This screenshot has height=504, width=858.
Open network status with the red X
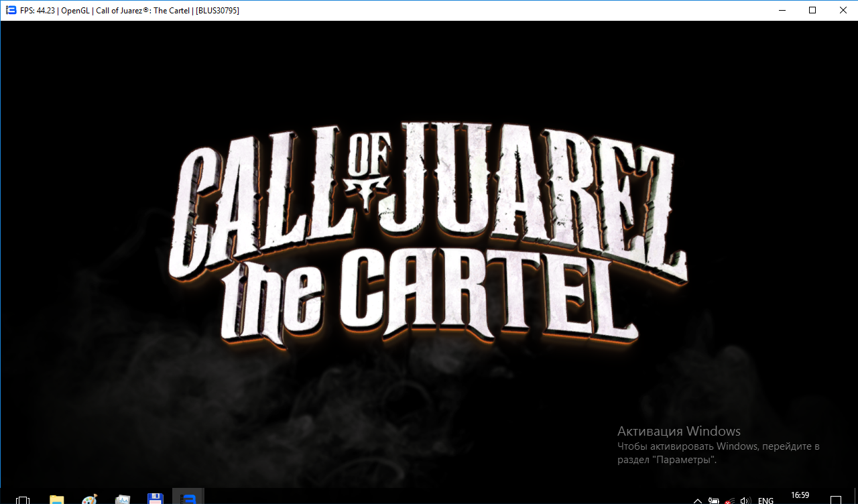tap(729, 500)
